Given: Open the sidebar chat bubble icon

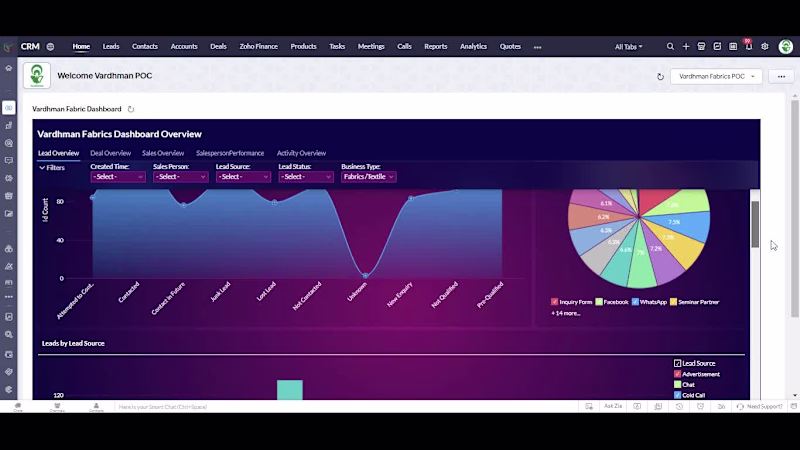Looking at the screenshot, I should pos(9,161).
